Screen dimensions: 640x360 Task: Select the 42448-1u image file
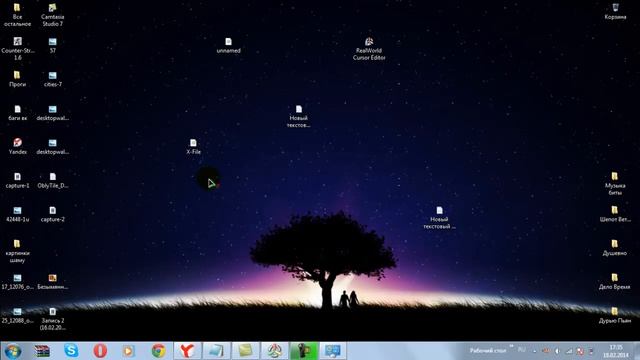click(18, 214)
